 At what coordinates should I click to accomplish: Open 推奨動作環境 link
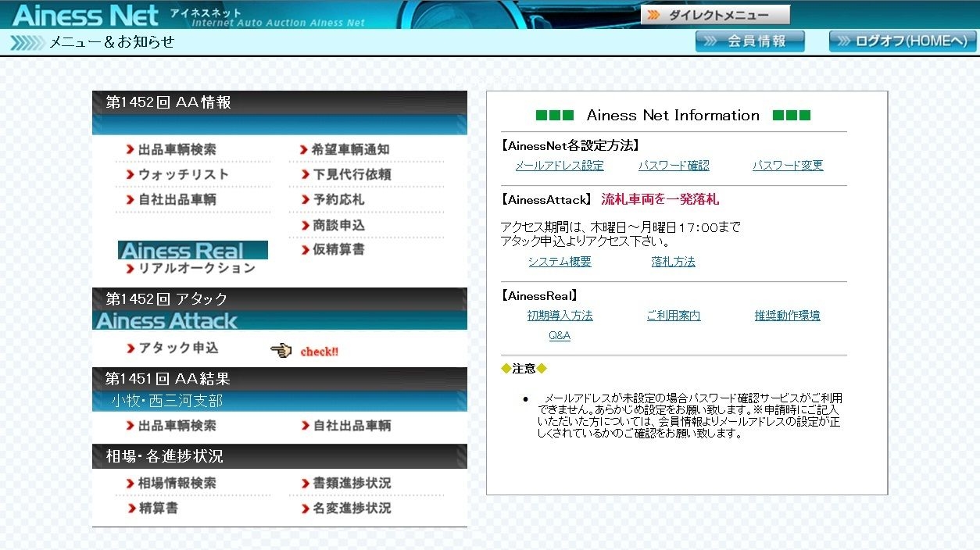tap(788, 316)
